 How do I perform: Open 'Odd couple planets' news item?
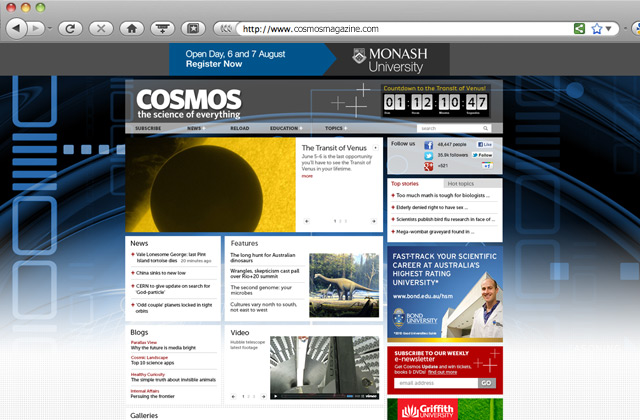pyautogui.click(x=174, y=308)
